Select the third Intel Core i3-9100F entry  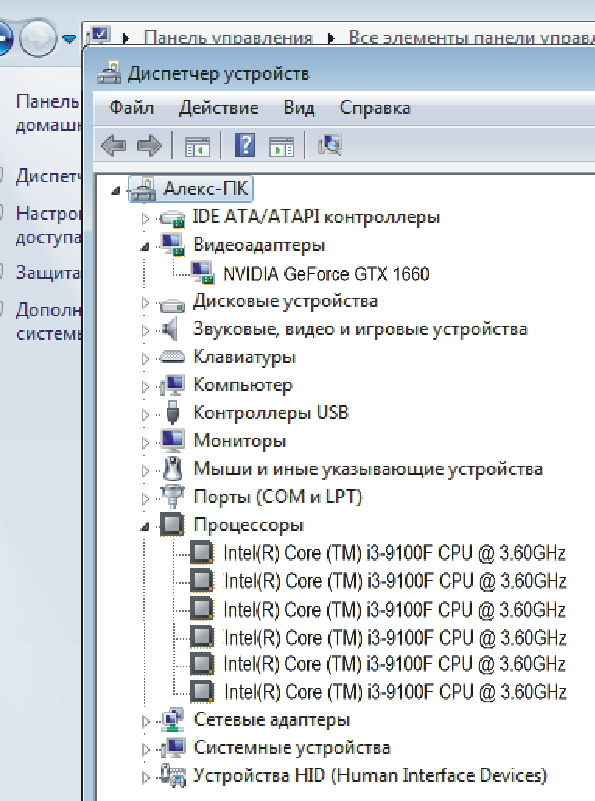tap(395, 609)
